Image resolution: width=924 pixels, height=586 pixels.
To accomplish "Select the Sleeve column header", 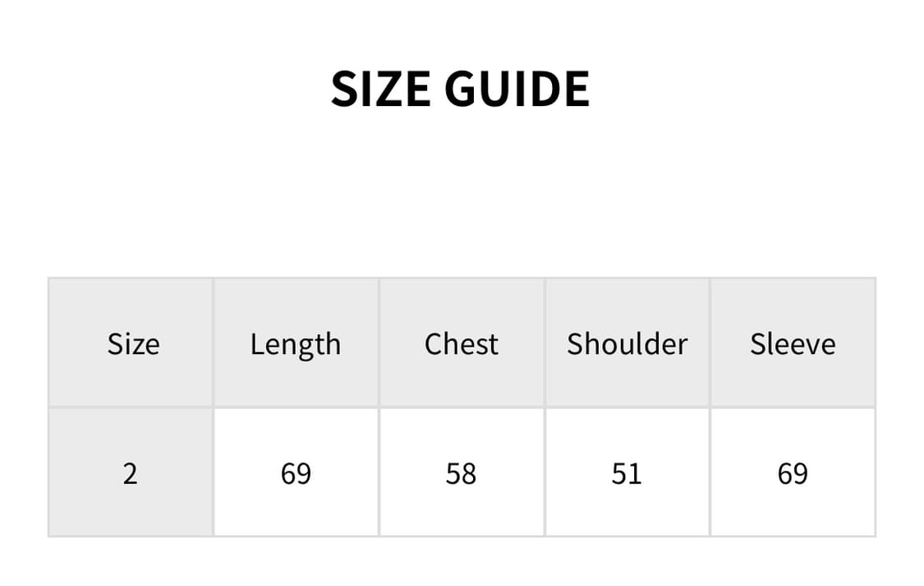I will [793, 344].
